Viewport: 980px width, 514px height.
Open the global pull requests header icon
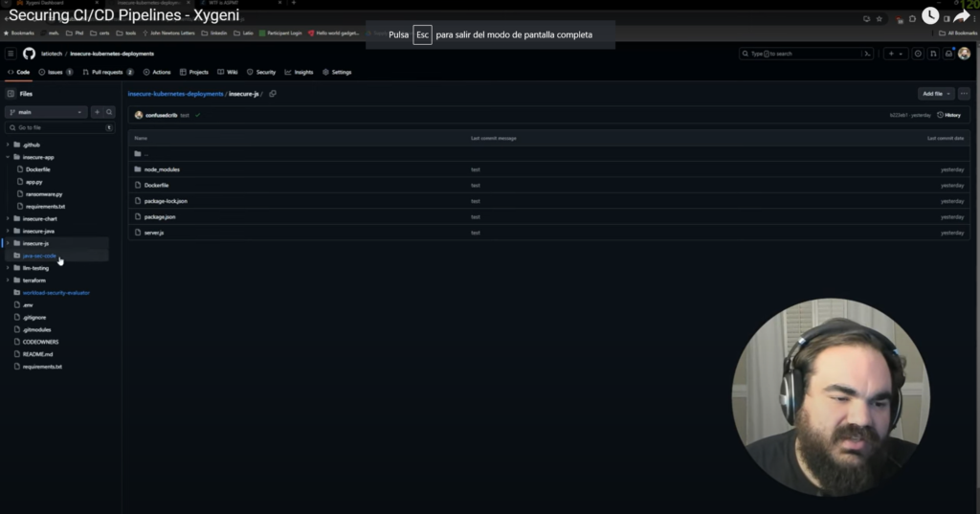933,54
